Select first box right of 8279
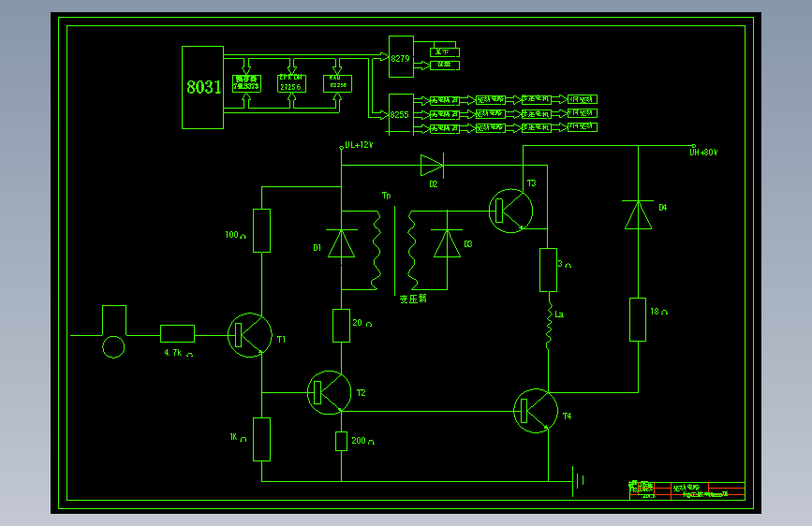This screenshot has width=812, height=526. (445, 52)
